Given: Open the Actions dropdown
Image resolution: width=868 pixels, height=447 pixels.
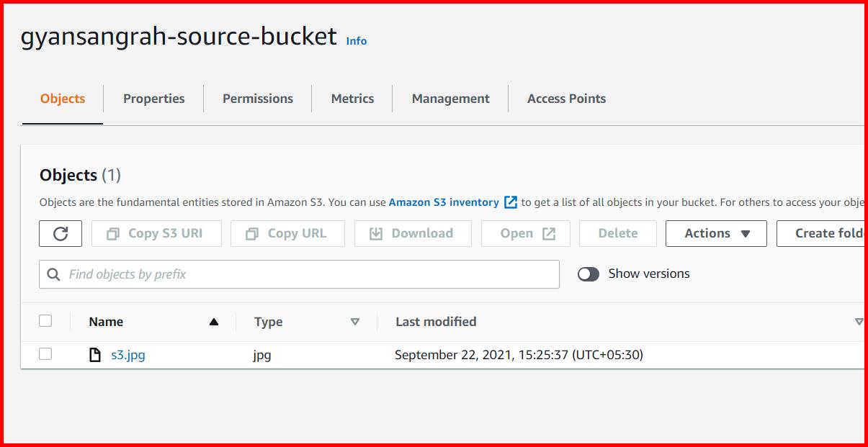Looking at the screenshot, I should 716,233.
